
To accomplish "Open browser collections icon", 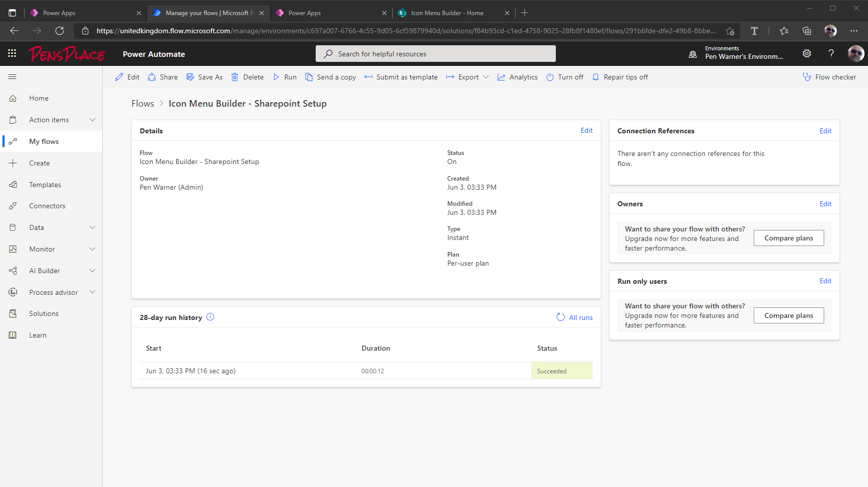I will [x=807, y=31].
